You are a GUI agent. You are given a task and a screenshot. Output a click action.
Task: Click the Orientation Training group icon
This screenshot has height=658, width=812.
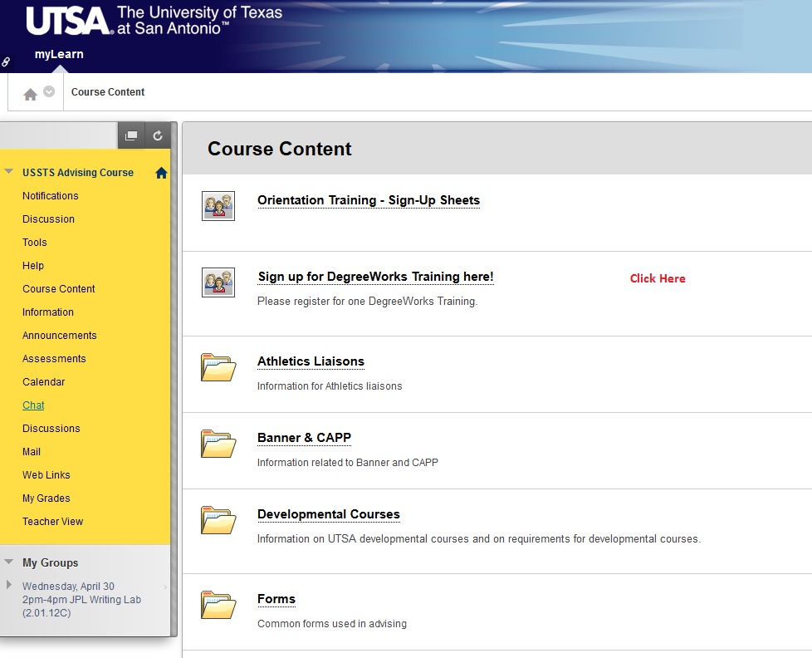[218, 205]
